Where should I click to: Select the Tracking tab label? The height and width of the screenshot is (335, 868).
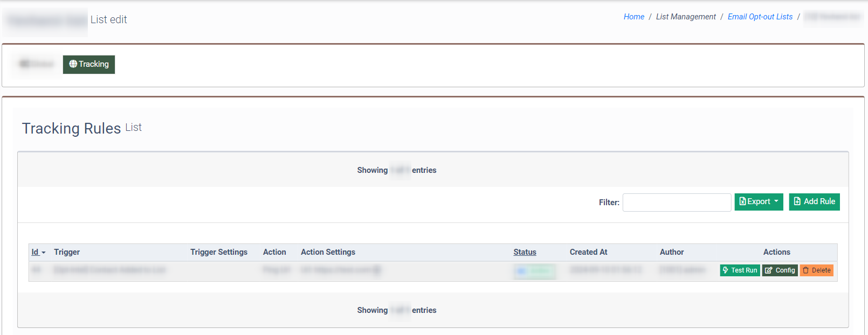[x=94, y=64]
